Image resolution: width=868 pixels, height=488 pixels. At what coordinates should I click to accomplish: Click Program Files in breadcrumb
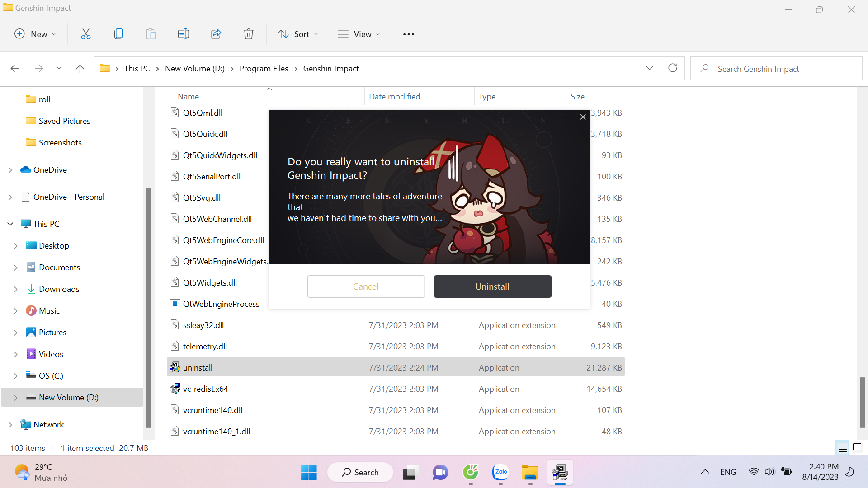tap(264, 69)
